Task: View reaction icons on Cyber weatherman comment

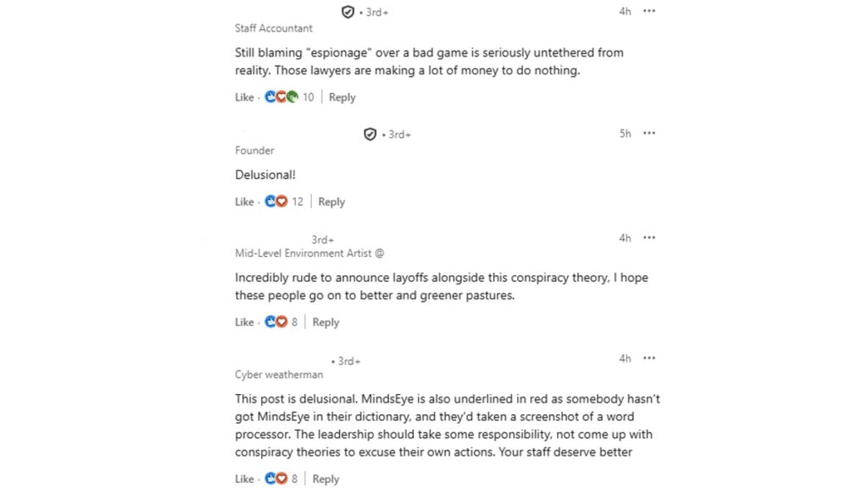Action: pyautogui.click(x=276, y=479)
